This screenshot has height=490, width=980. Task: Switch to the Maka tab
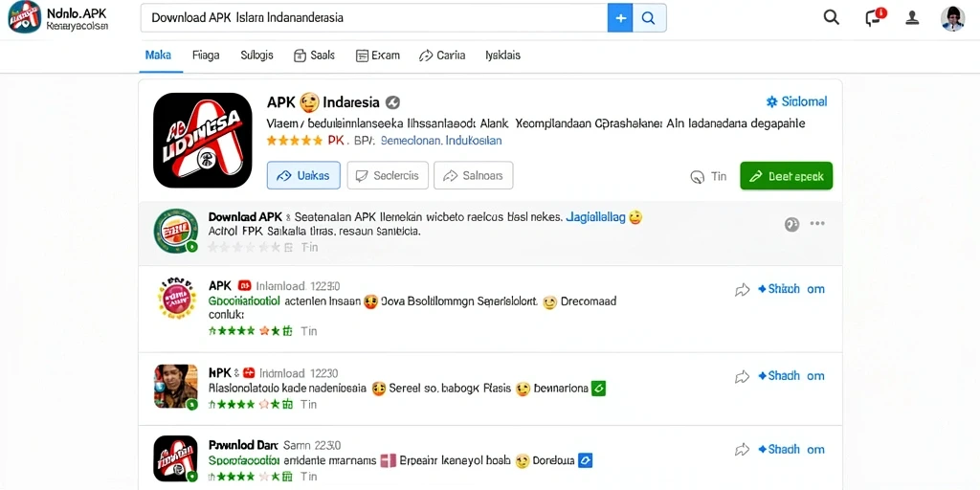[x=158, y=55]
